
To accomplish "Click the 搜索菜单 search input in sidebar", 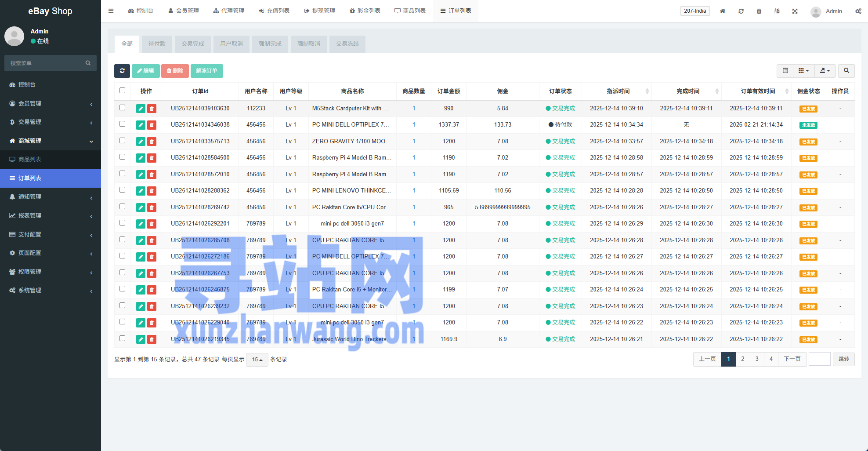I will coord(46,63).
